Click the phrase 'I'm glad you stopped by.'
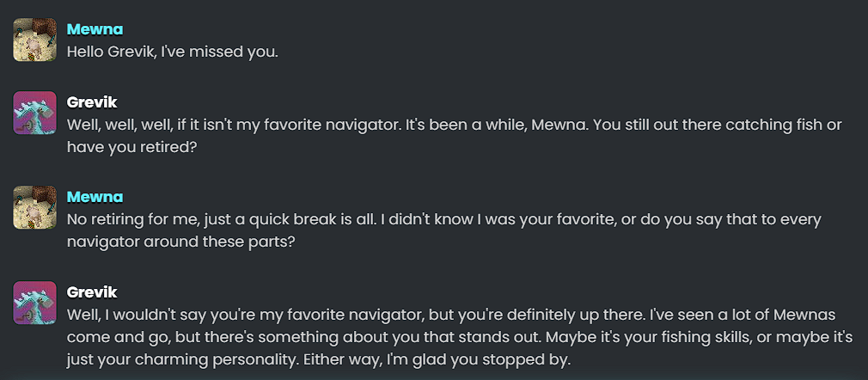This screenshot has height=380, width=868. coord(480,360)
